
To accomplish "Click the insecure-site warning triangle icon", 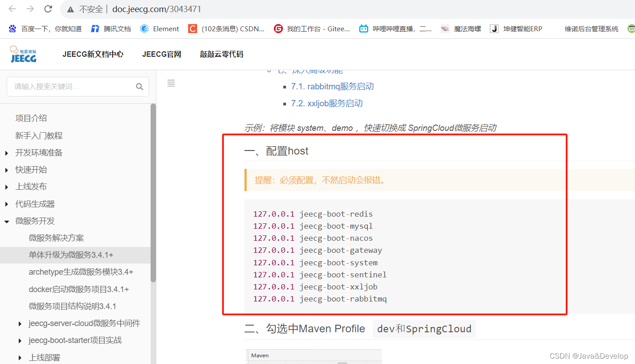I will 70,9.
